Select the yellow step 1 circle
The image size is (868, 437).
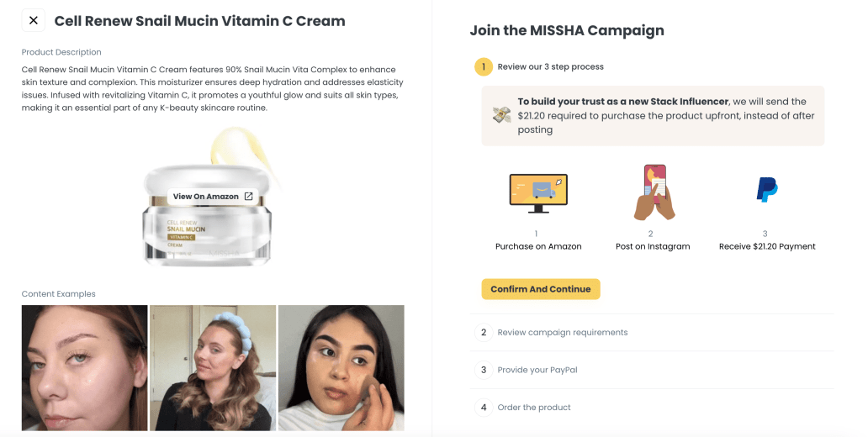[484, 67]
